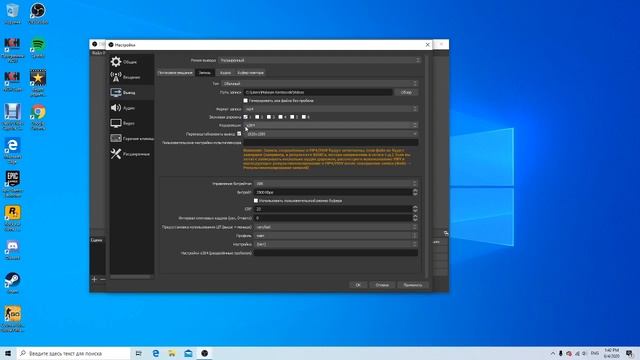Click the custom muxer settings input field

[331, 142]
